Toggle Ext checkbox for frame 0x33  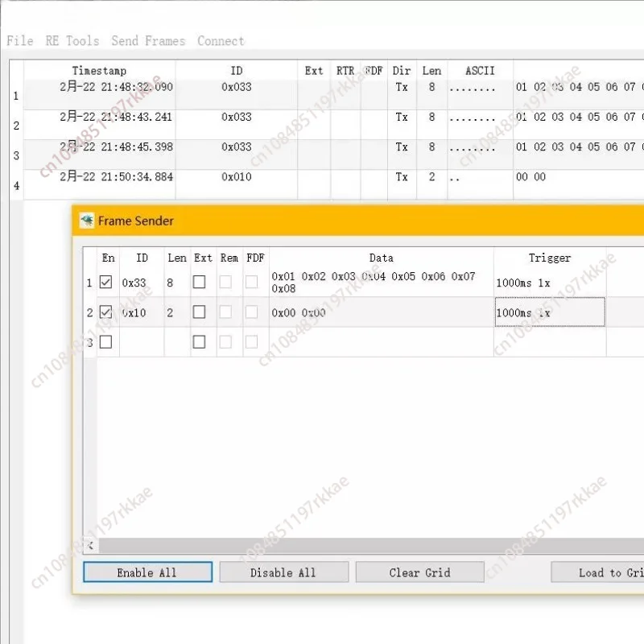pos(199,283)
